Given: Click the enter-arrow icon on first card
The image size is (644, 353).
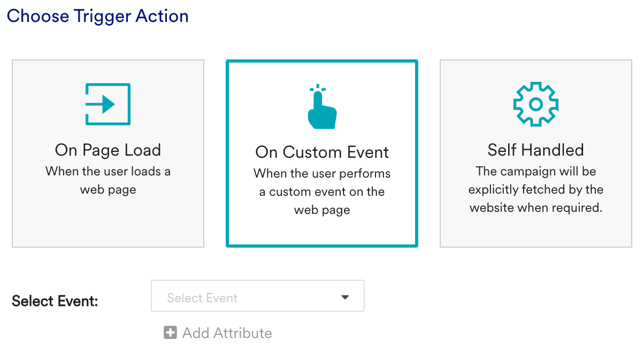Looking at the screenshot, I should point(107,104).
